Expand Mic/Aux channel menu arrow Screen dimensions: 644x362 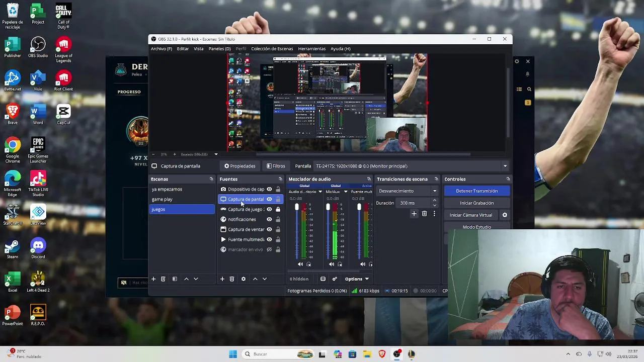[346, 192]
